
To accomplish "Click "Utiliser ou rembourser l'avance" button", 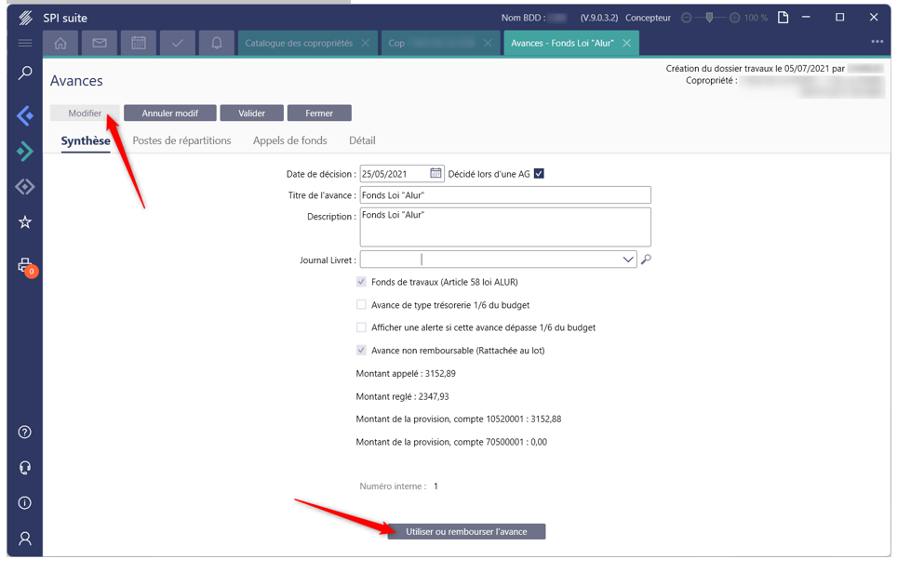I will tap(466, 532).
